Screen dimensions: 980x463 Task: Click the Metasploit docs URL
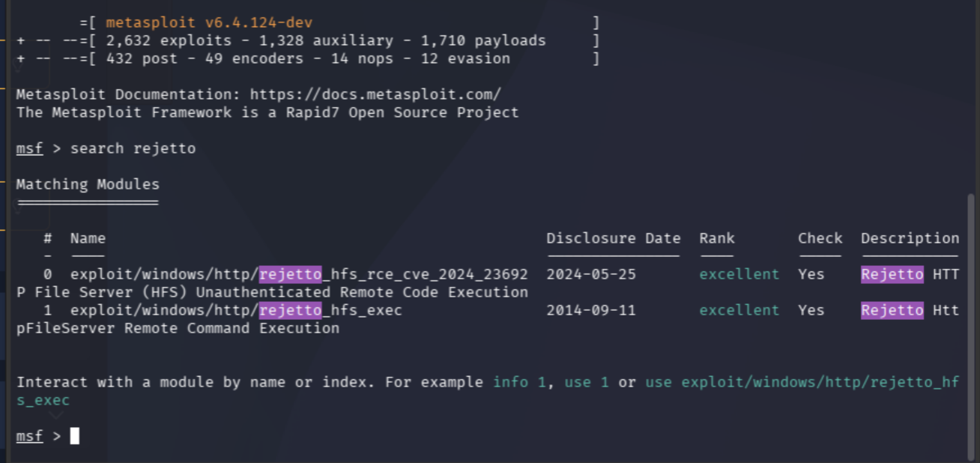click(375, 94)
